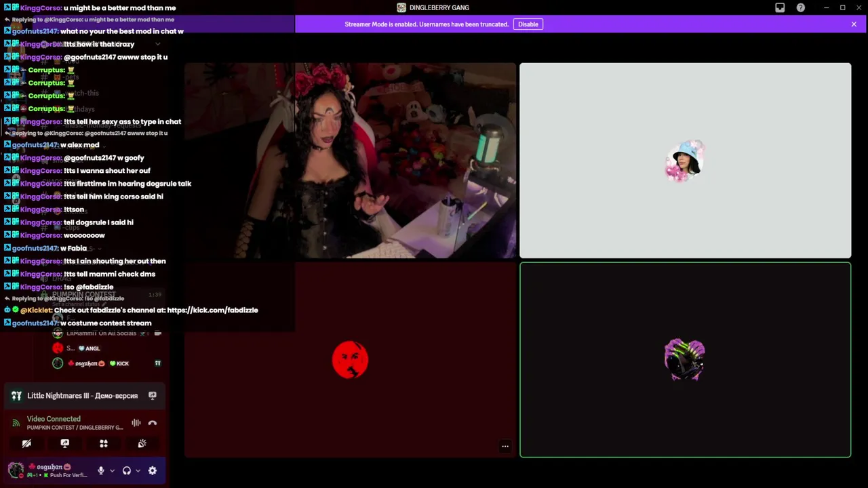The image size is (868, 488).
Task: Click chat message "tell dogsrule I said hi"
Action: click(98, 222)
